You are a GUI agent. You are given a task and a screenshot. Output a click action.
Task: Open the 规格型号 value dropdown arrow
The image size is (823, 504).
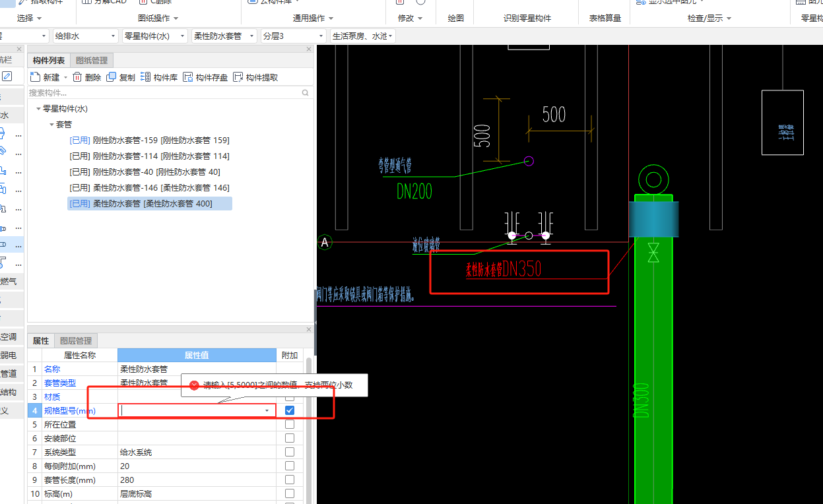tap(267, 410)
